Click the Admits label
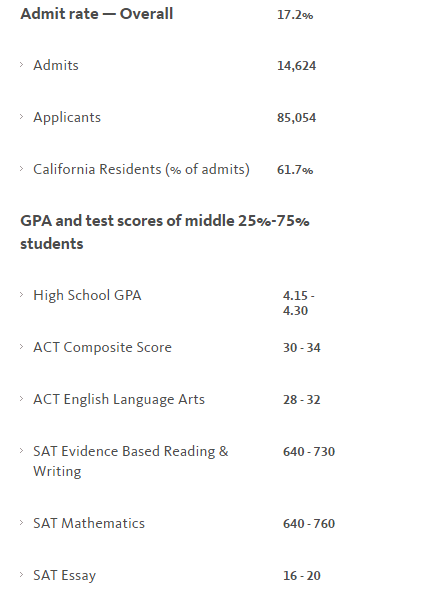 (56, 65)
